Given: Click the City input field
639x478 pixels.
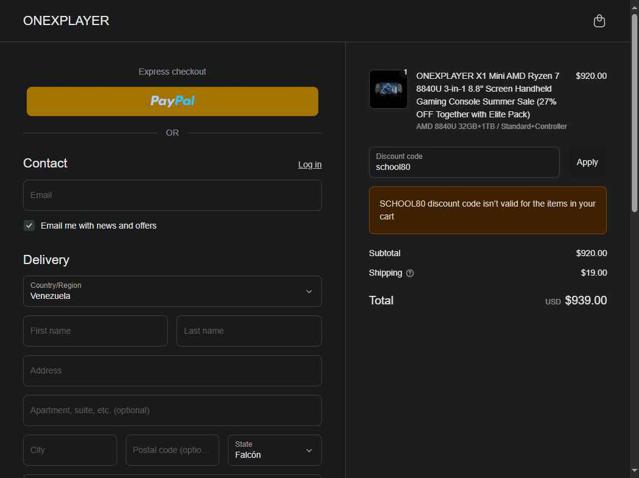Looking at the screenshot, I should click(x=70, y=450).
